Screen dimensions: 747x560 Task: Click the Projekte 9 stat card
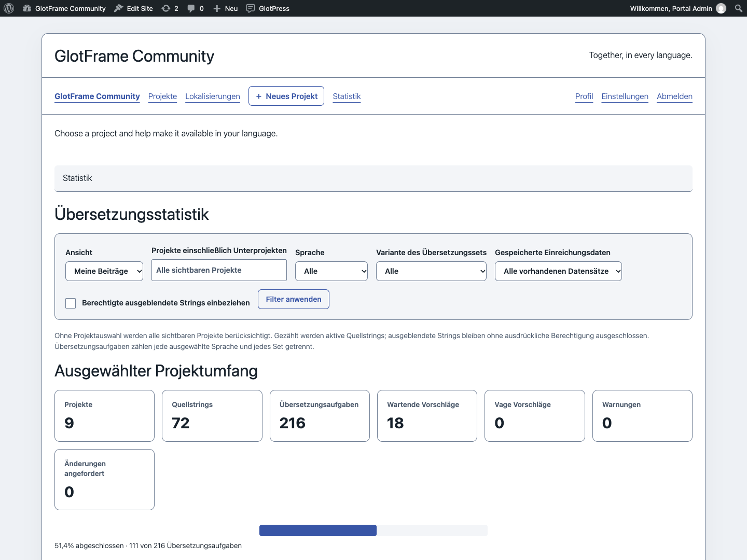(104, 416)
